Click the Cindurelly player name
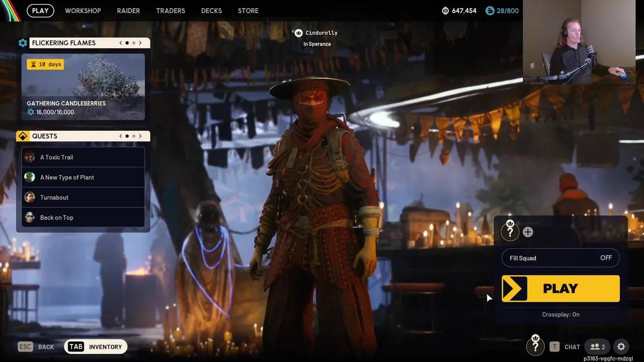644x362 pixels. pos(321,33)
